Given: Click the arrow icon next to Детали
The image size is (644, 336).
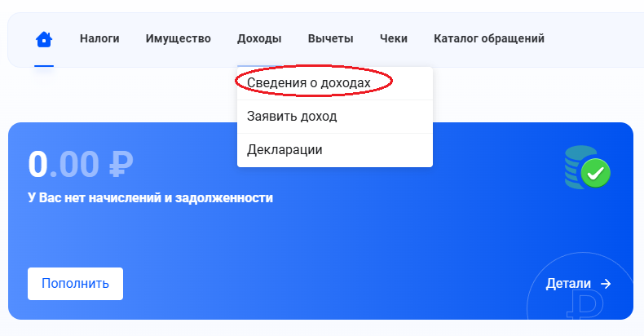Looking at the screenshot, I should point(606,284).
